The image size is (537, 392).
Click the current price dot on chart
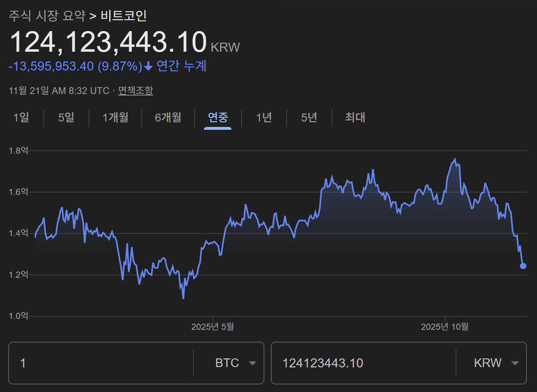point(523,266)
